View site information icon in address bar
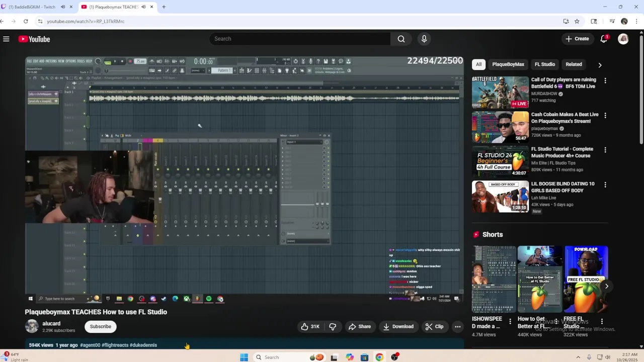 40,21
